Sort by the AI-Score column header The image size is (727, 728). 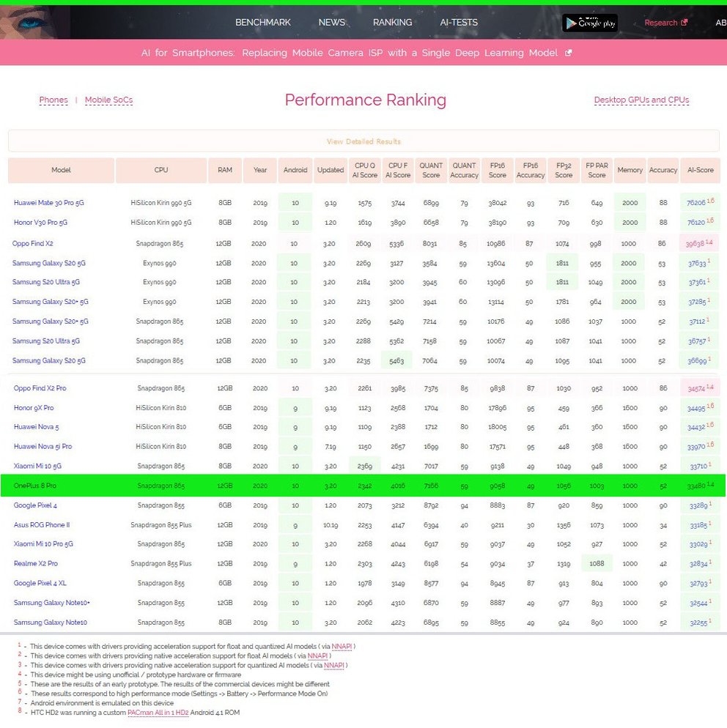coord(701,171)
